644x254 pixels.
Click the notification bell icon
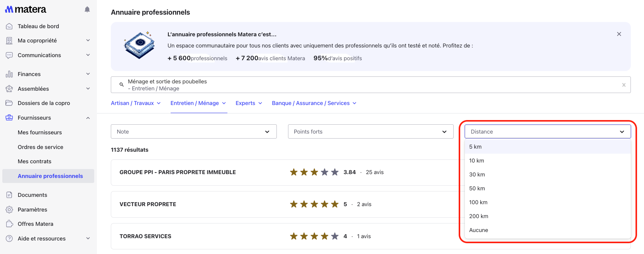tap(87, 10)
